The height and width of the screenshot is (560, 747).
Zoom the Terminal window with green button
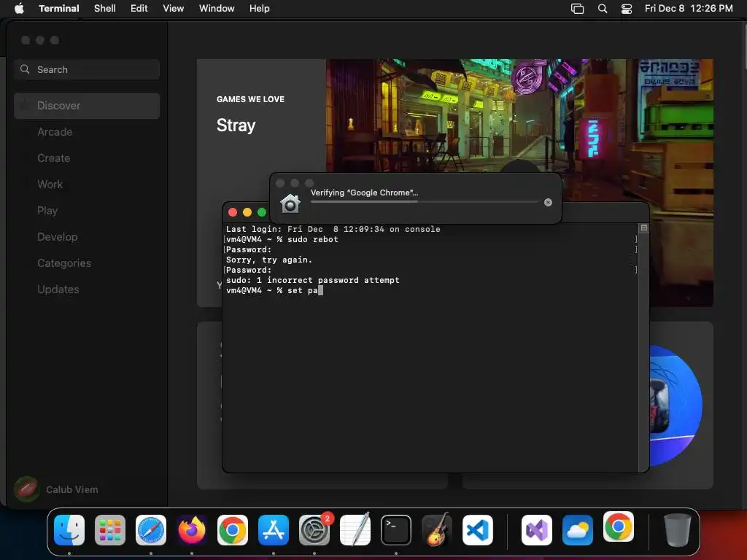262,212
